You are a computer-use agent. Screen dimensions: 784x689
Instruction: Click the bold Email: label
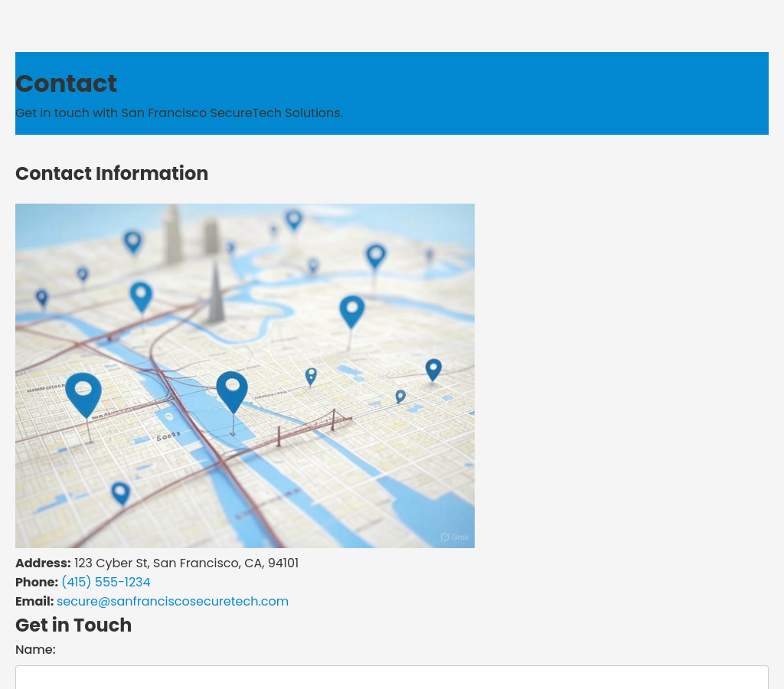[x=34, y=601]
